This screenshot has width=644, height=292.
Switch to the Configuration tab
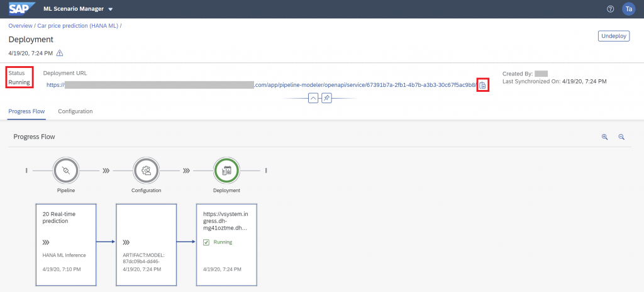click(x=75, y=111)
